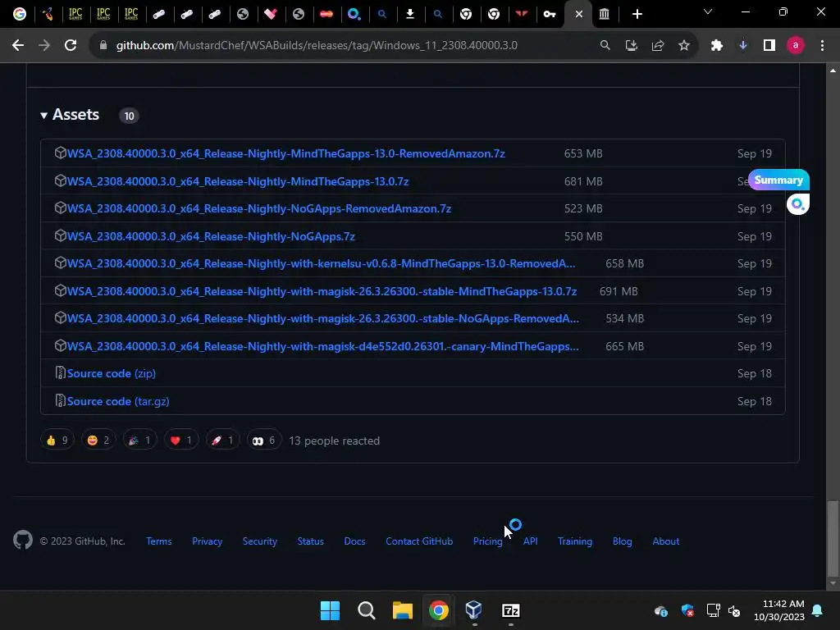Toggle heart reaction
This screenshot has height=630, width=840.
tap(181, 441)
